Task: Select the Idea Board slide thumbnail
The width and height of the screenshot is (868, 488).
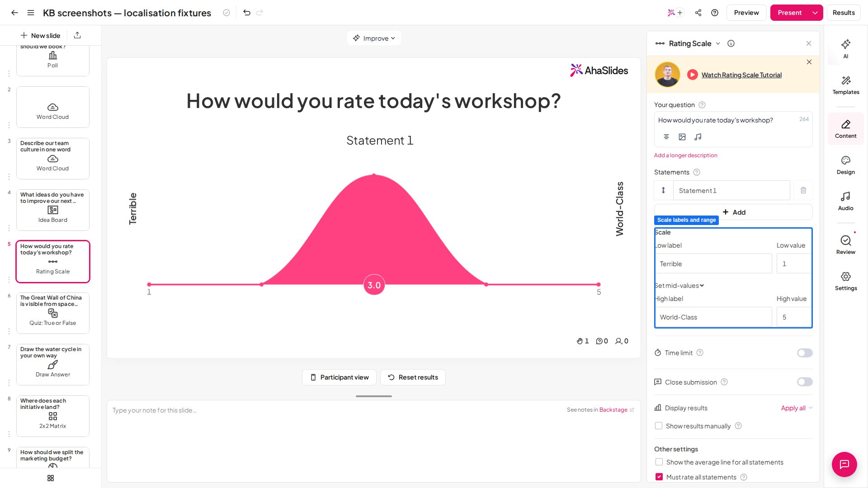Action: click(x=53, y=210)
